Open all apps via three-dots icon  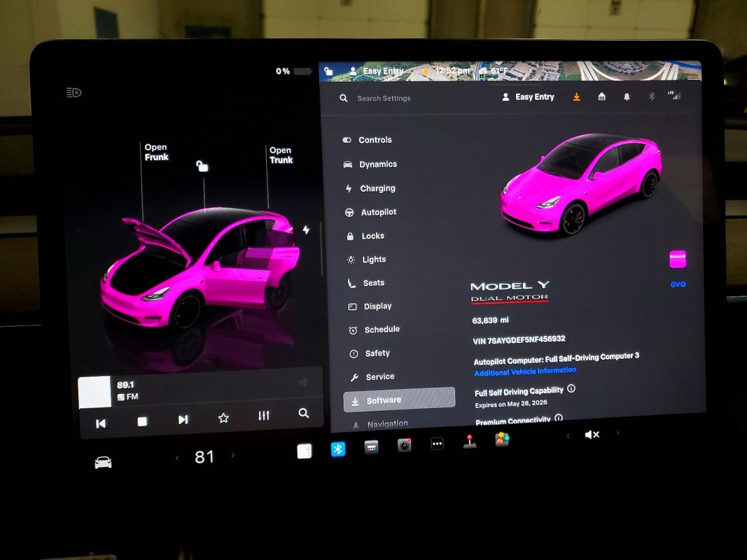(x=437, y=444)
